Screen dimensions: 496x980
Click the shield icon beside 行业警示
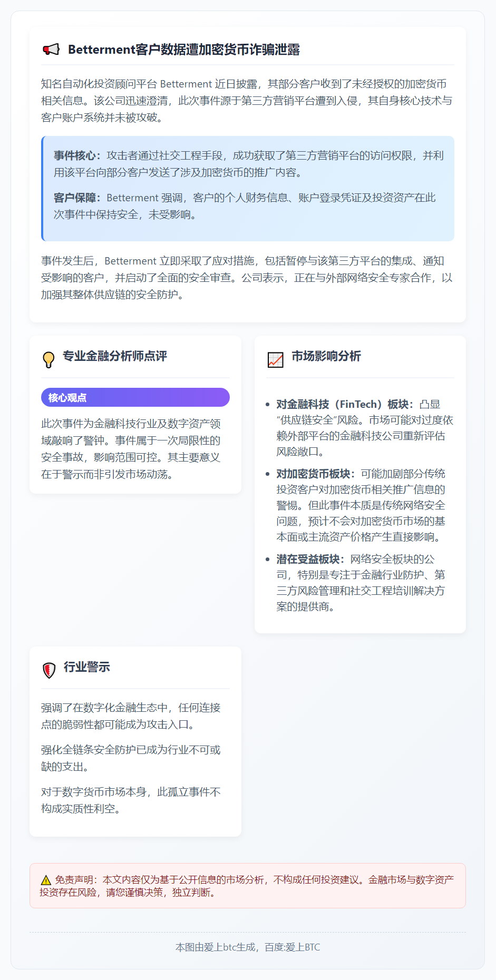click(x=49, y=670)
